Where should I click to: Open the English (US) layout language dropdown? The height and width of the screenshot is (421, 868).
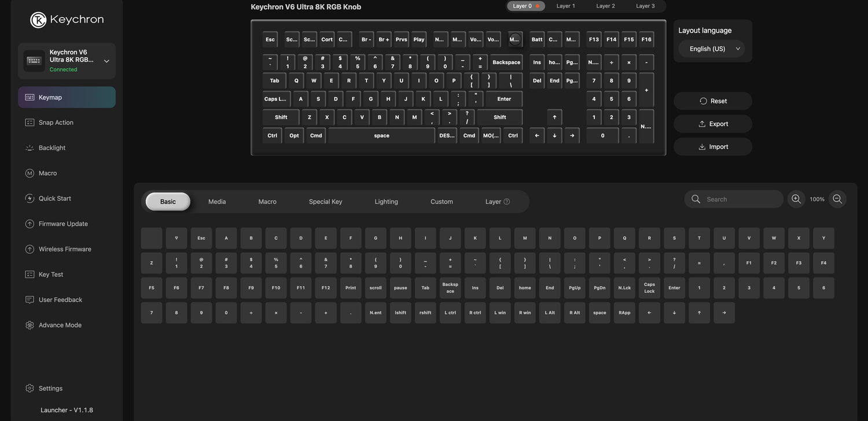(712, 49)
